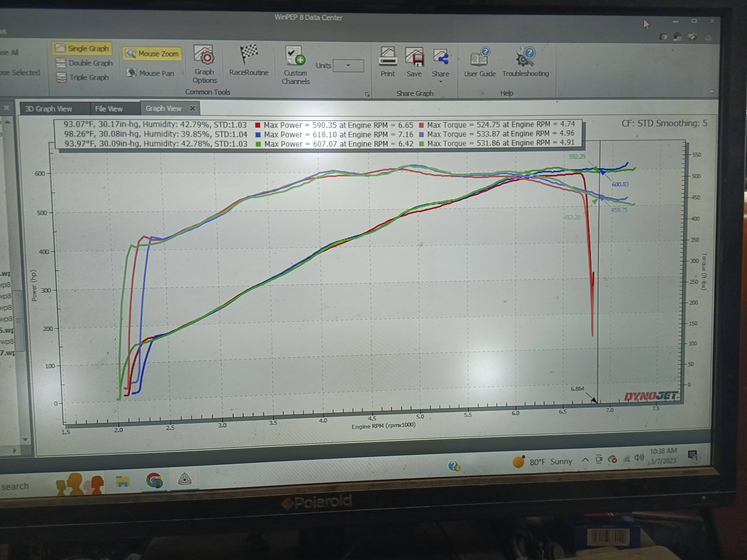Select the Graph View tab
747x560 pixels.
(x=163, y=108)
